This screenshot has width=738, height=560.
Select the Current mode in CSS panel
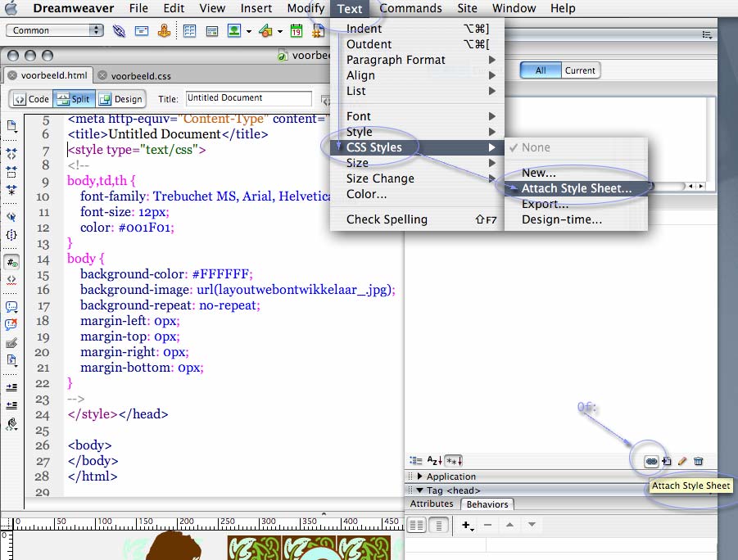click(581, 70)
